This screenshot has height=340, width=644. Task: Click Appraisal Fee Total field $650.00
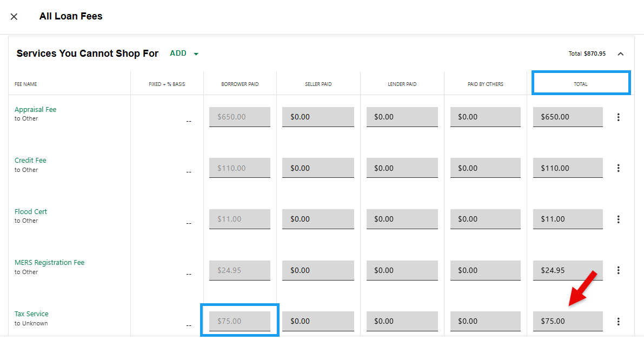pos(568,117)
